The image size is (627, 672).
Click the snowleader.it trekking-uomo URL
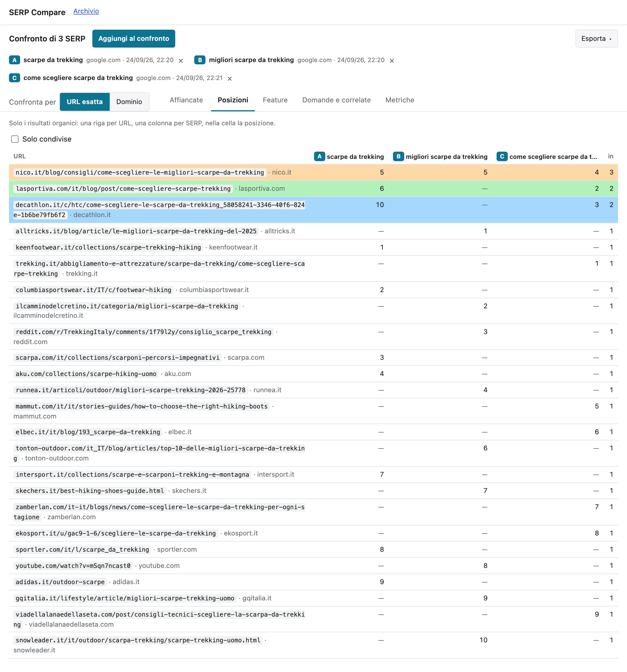(138, 640)
